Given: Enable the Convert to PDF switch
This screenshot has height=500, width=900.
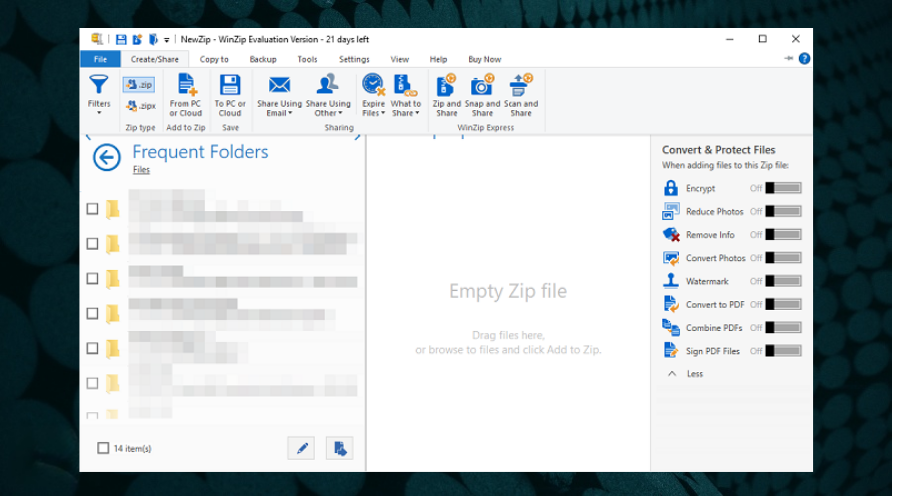Looking at the screenshot, I should point(783,304).
